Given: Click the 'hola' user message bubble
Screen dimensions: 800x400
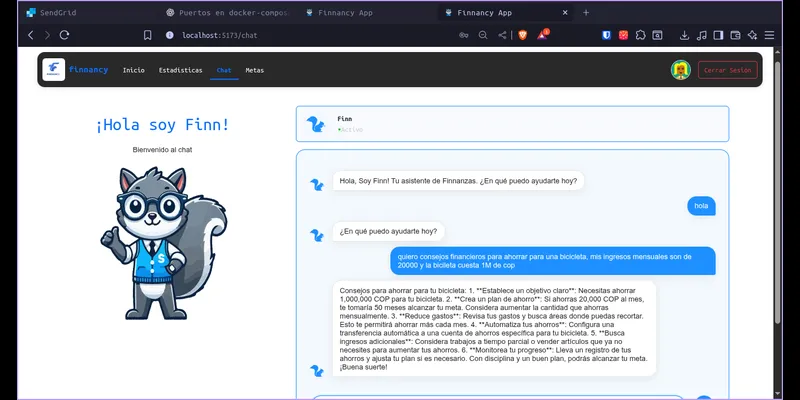Looking at the screenshot, I should (x=701, y=206).
